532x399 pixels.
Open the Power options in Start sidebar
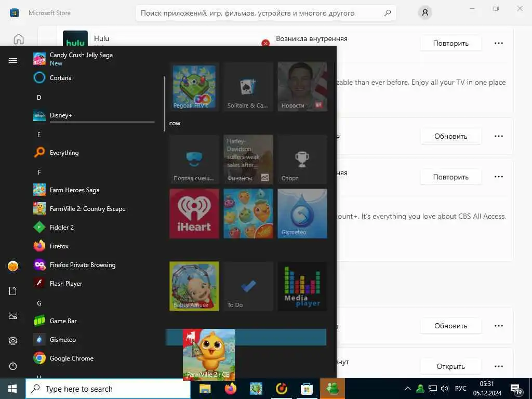tap(13, 366)
